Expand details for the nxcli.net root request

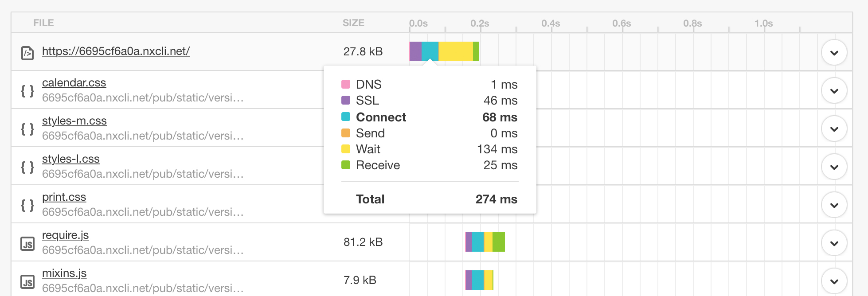pyautogui.click(x=834, y=52)
